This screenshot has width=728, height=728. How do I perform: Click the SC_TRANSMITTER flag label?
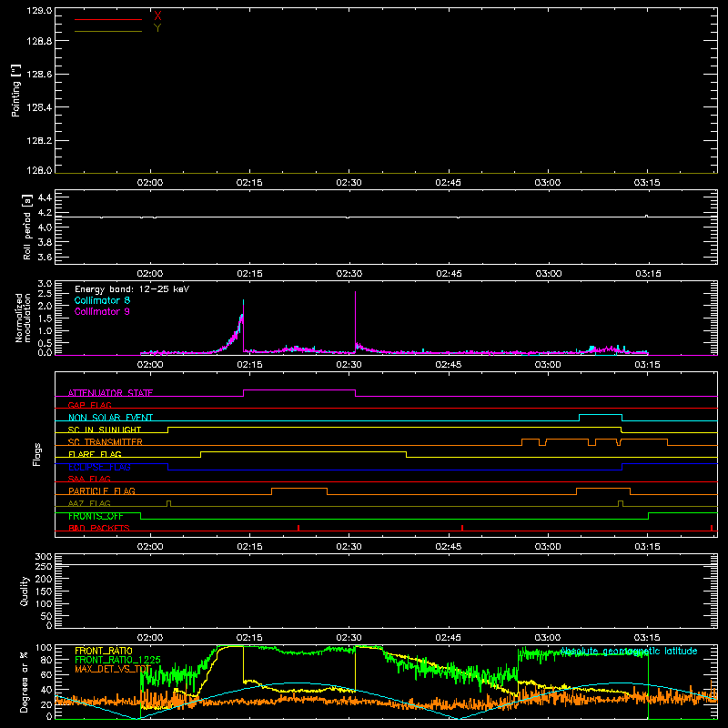coord(106,442)
